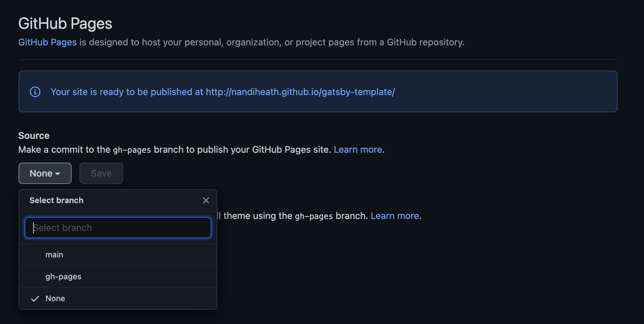
Task: Open the GitHub Pages documentation link
Action: point(47,42)
